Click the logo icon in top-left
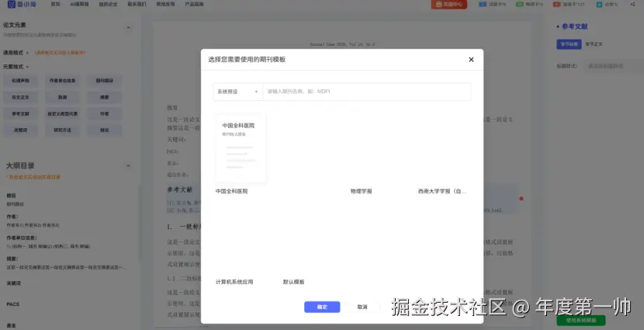The height and width of the screenshot is (330, 644). [x=11, y=4]
